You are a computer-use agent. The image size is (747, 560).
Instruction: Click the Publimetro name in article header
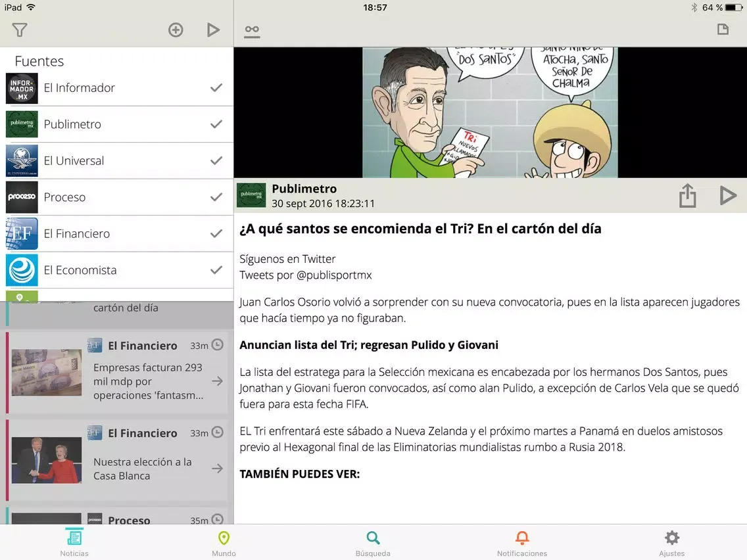point(304,189)
